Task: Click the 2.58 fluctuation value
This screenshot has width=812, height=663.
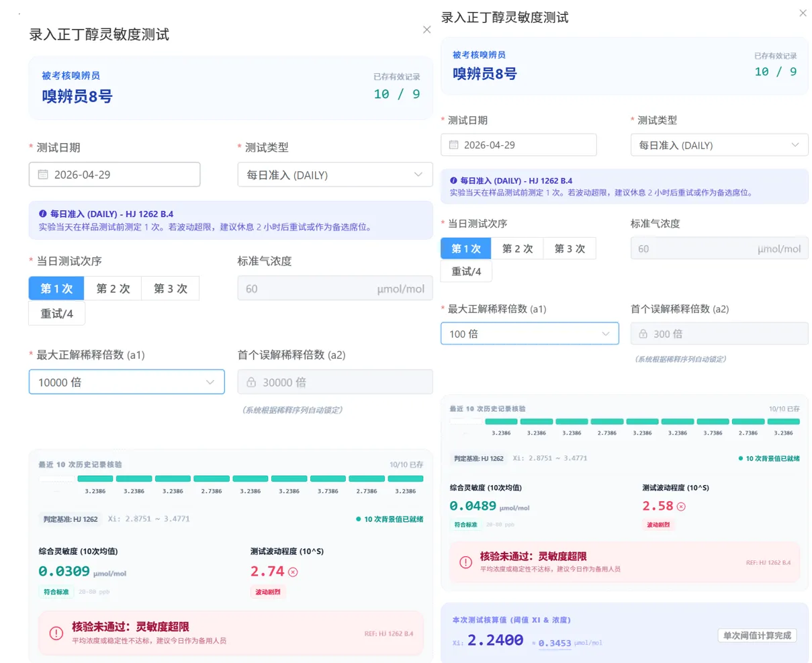Action: click(658, 506)
